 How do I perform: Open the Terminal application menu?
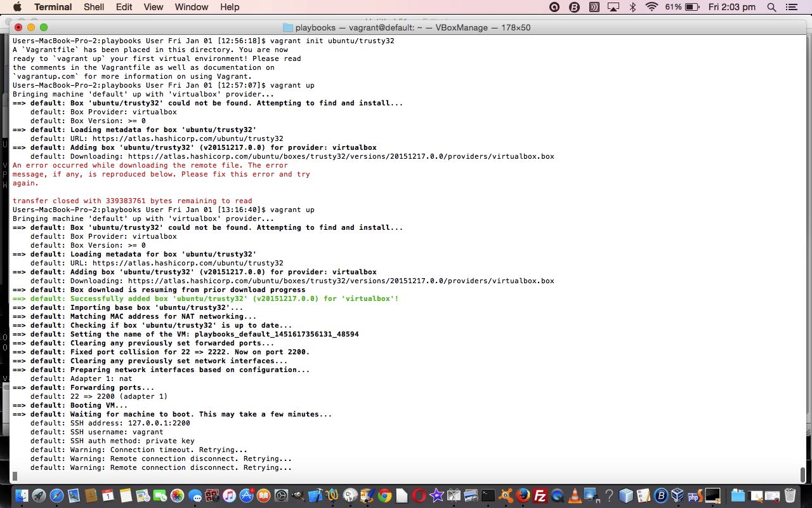(x=53, y=7)
